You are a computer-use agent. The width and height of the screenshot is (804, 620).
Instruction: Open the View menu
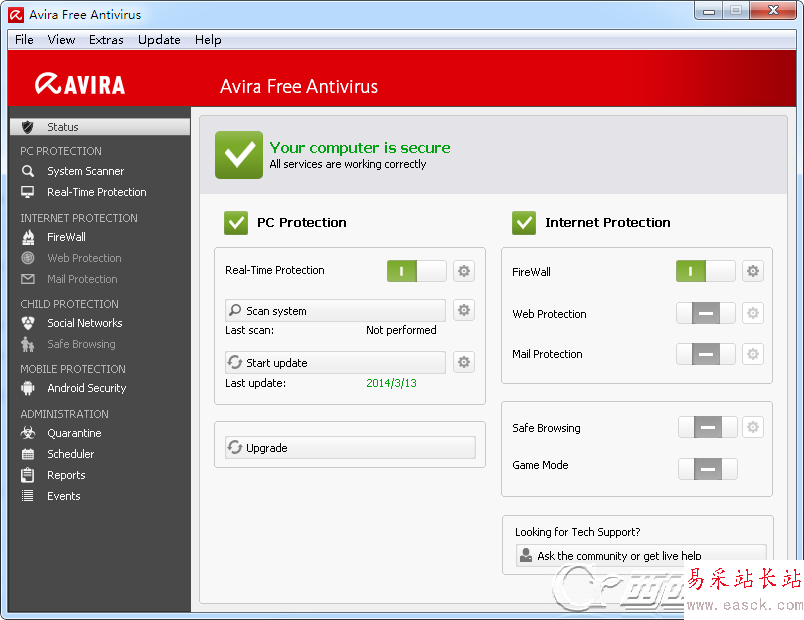tap(61, 39)
